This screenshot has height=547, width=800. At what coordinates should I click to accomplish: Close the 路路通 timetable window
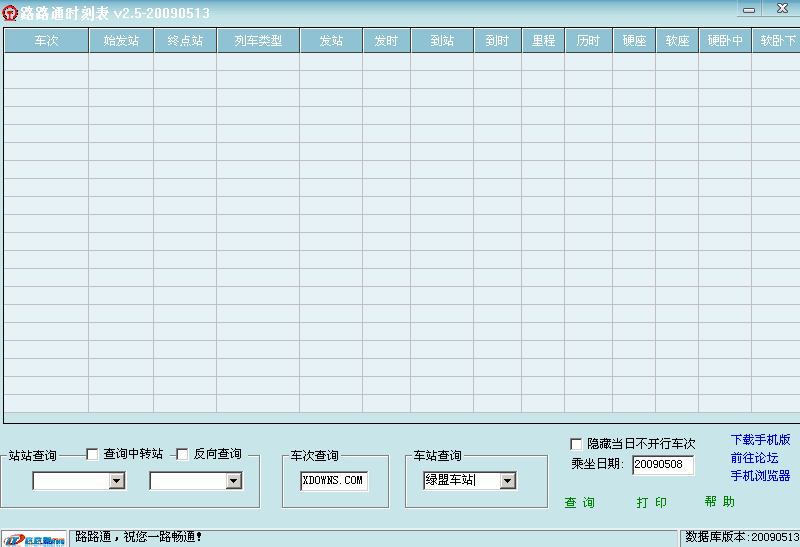click(781, 9)
